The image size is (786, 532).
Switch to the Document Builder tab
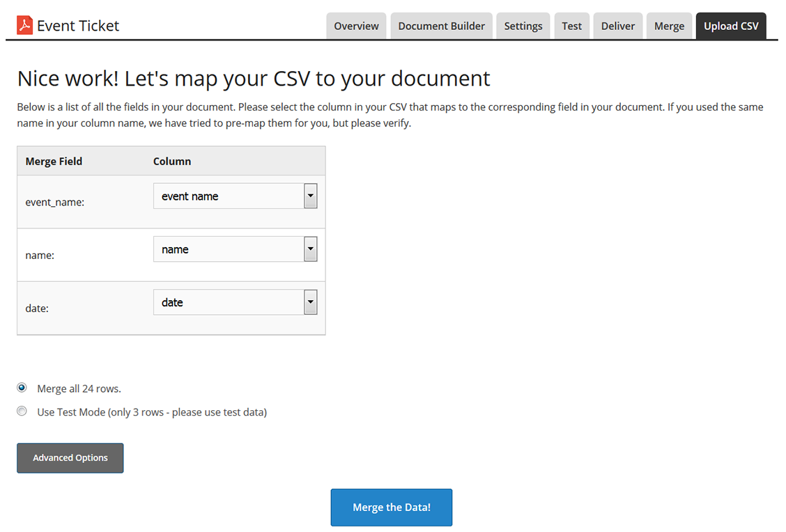pyautogui.click(x=441, y=26)
